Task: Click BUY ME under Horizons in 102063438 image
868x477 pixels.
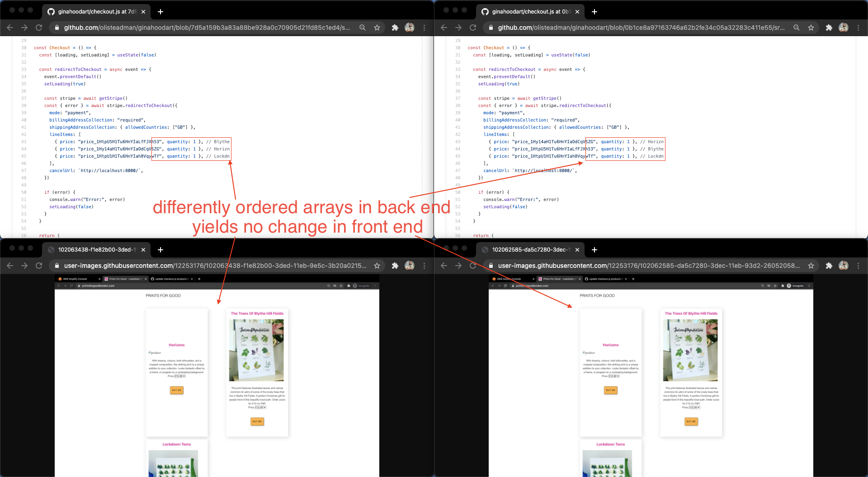Action: [x=177, y=390]
